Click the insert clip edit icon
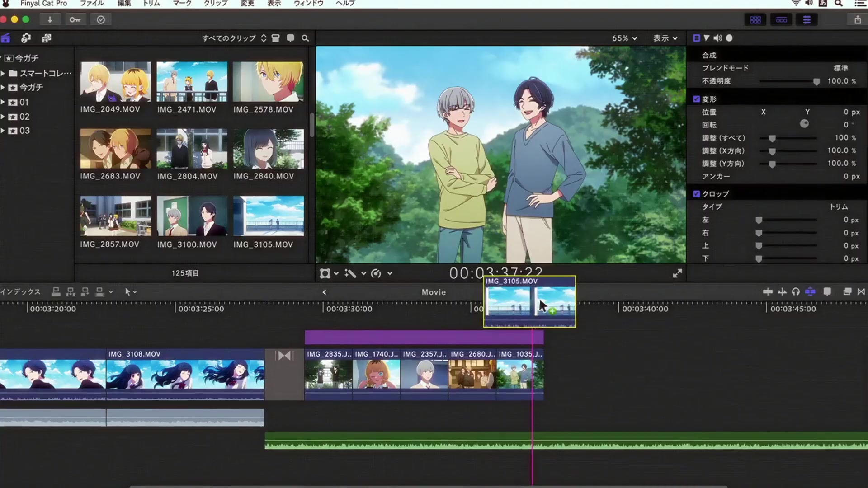 [x=71, y=292]
